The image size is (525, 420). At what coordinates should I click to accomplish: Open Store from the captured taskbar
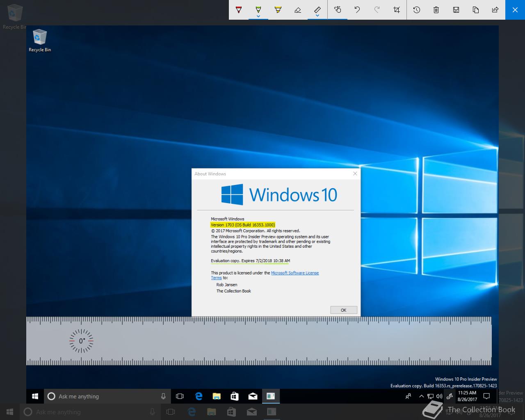pos(235,396)
